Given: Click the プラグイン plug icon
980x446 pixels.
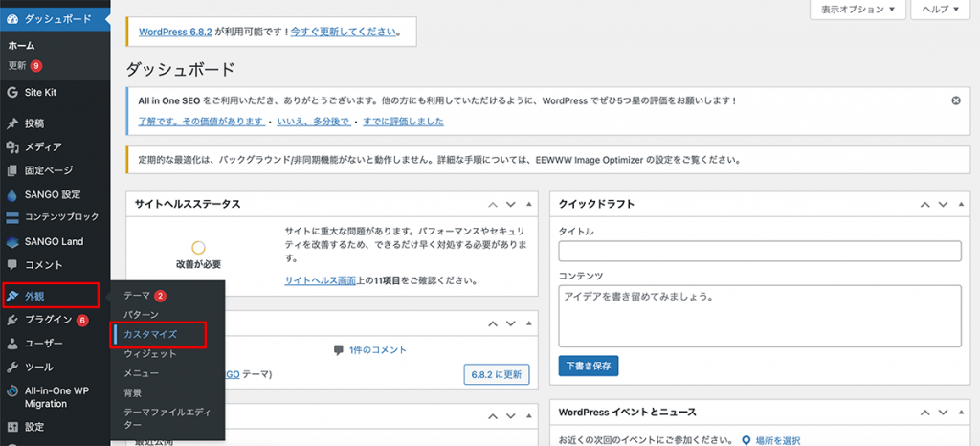Looking at the screenshot, I should (12, 320).
